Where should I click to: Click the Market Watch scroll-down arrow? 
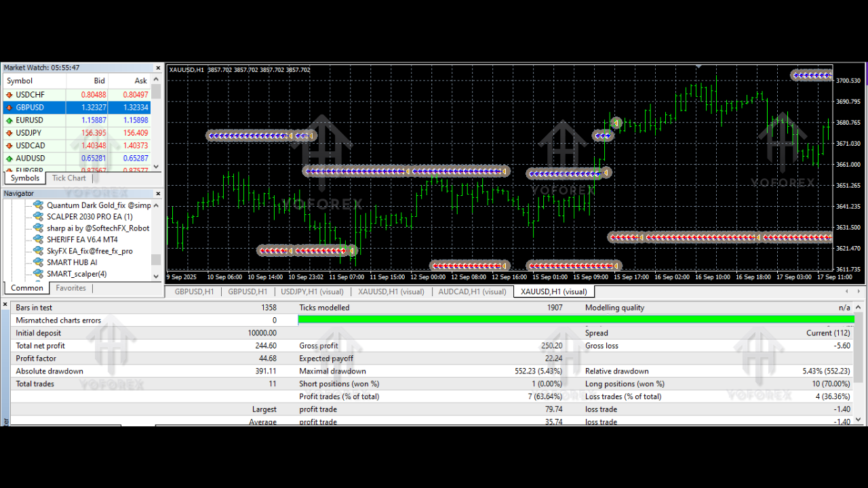click(157, 167)
